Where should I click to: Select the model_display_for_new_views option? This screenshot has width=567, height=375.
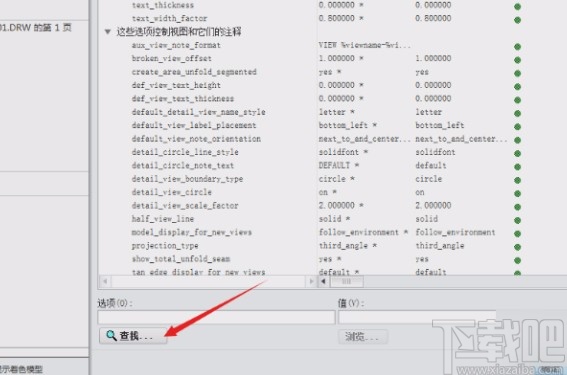pyautogui.click(x=192, y=233)
